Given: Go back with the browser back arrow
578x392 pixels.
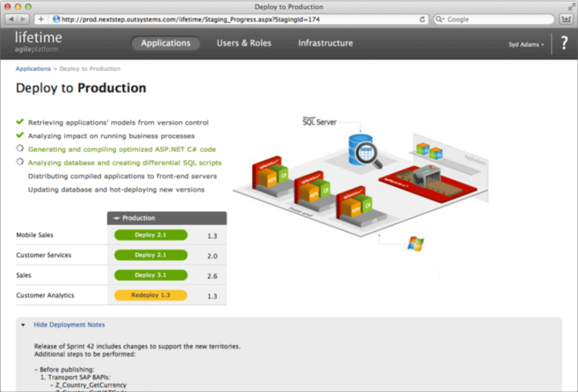Looking at the screenshot, I should (x=12, y=19).
